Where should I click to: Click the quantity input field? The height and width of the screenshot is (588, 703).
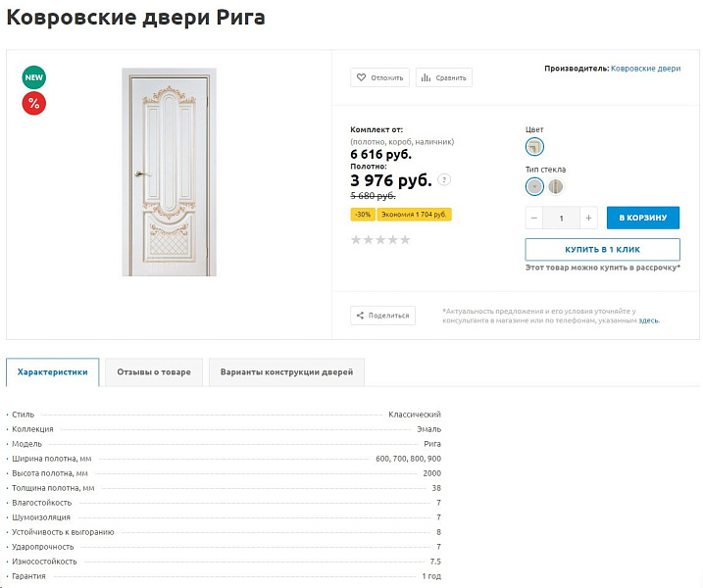coord(562,218)
